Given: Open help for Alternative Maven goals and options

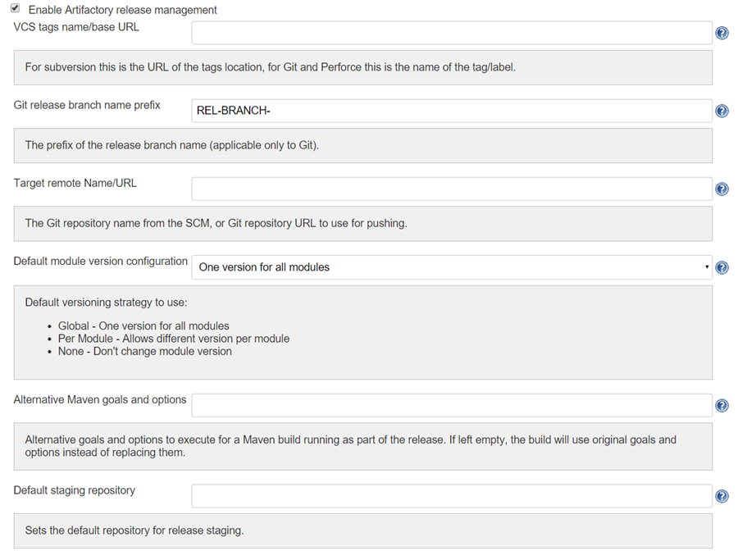Looking at the screenshot, I should tap(722, 405).
